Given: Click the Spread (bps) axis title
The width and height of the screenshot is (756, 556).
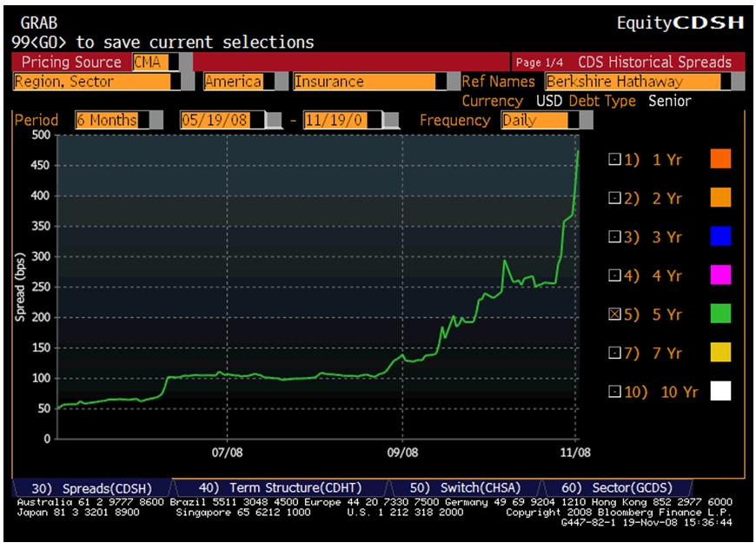Looking at the screenshot, I should click(x=20, y=287).
